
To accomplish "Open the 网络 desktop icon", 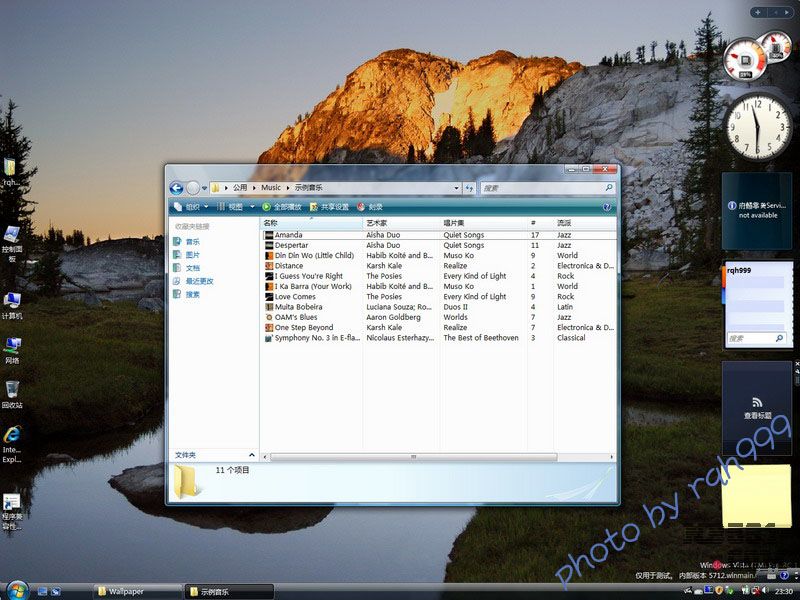I will [x=12, y=350].
